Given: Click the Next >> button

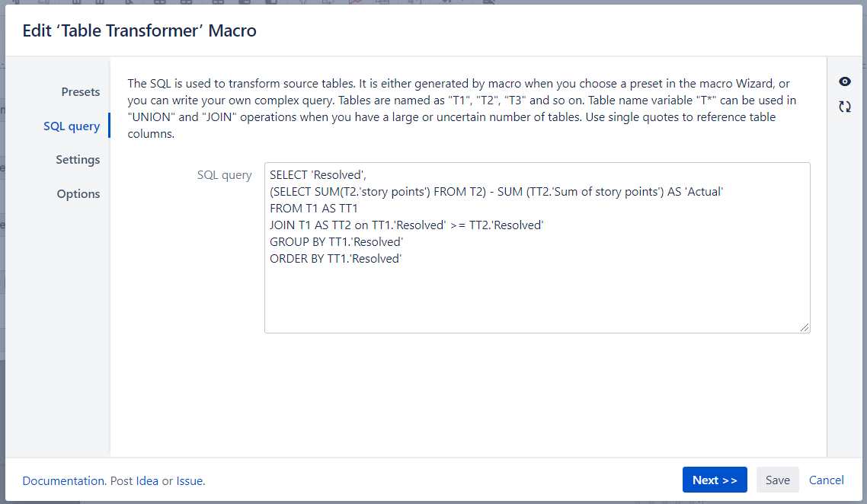Looking at the screenshot, I should point(714,480).
